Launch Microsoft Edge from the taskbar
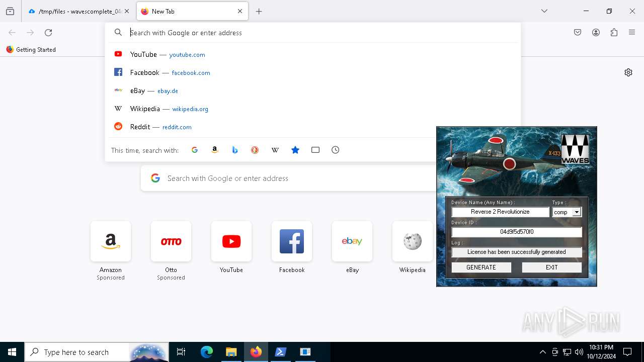 [x=207, y=352]
